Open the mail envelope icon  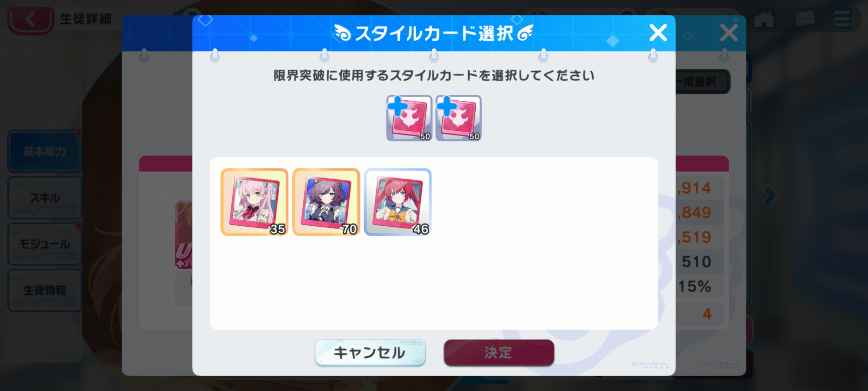pyautogui.click(x=805, y=19)
